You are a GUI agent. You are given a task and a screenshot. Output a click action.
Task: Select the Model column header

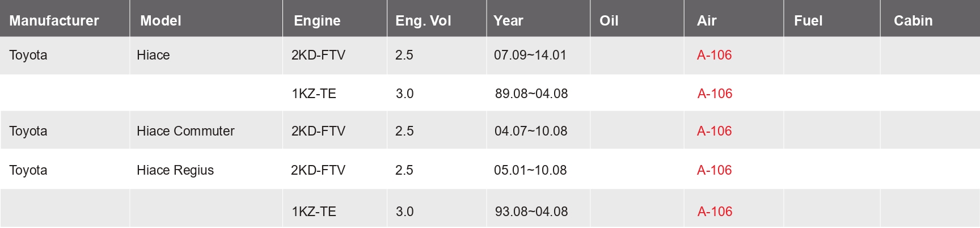pos(160,21)
